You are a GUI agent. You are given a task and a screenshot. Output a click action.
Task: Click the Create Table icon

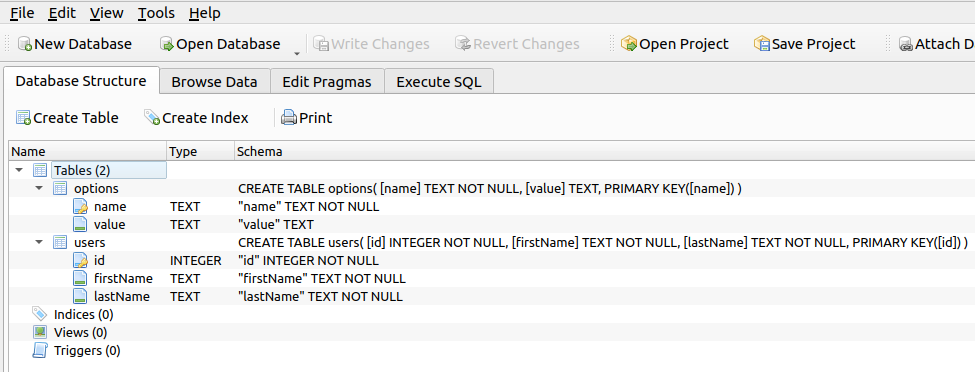[24, 118]
